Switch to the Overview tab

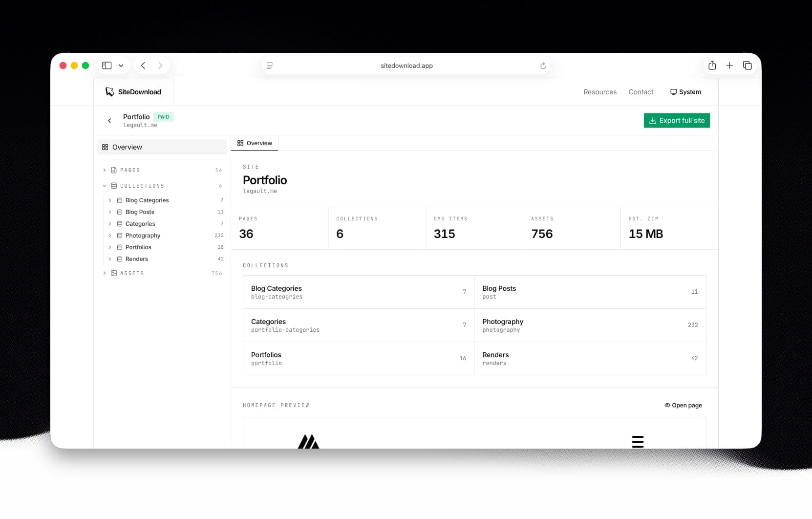point(255,143)
